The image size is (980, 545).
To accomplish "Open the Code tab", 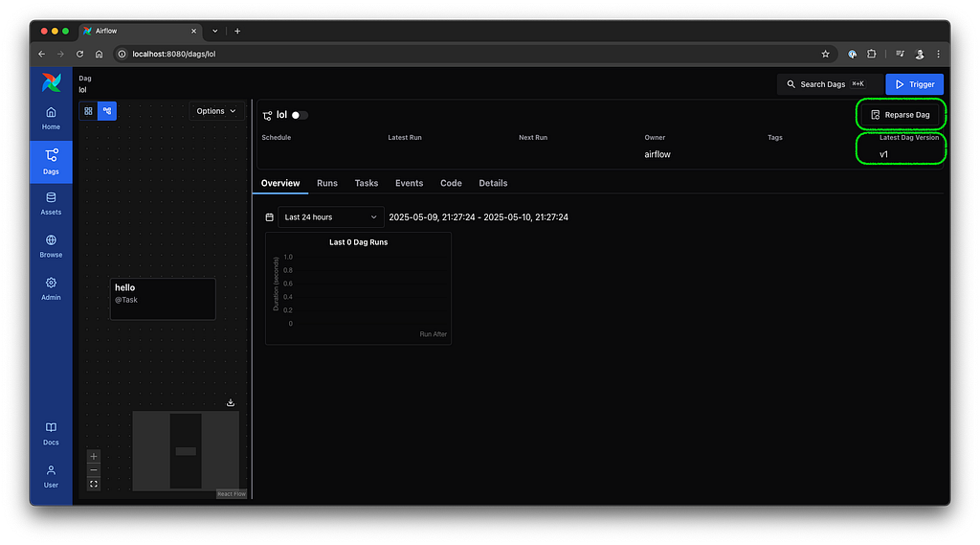I will (x=452, y=183).
